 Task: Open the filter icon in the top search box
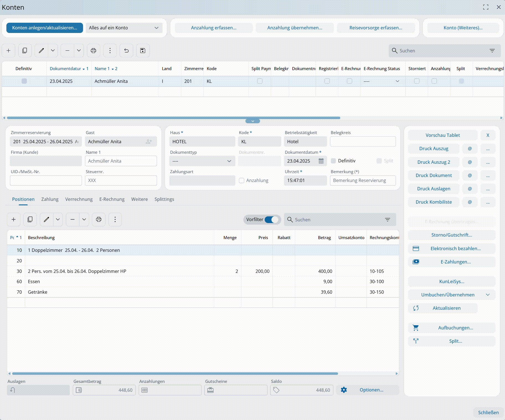(492, 51)
